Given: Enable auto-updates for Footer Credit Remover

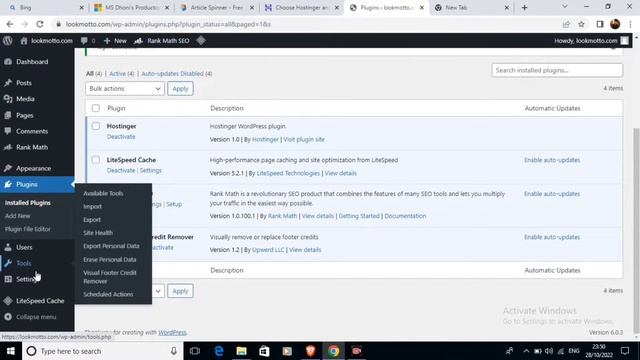Looking at the screenshot, I should click(x=552, y=237).
